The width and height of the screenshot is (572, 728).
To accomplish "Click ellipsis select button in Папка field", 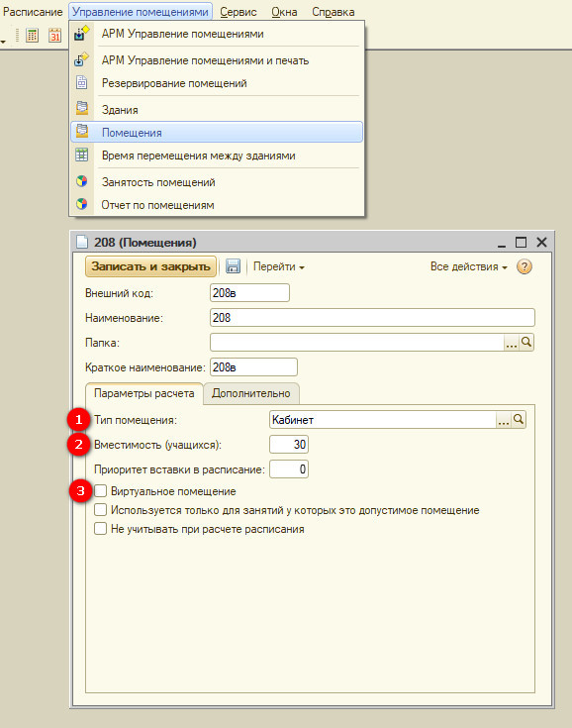I will tap(512, 343).
